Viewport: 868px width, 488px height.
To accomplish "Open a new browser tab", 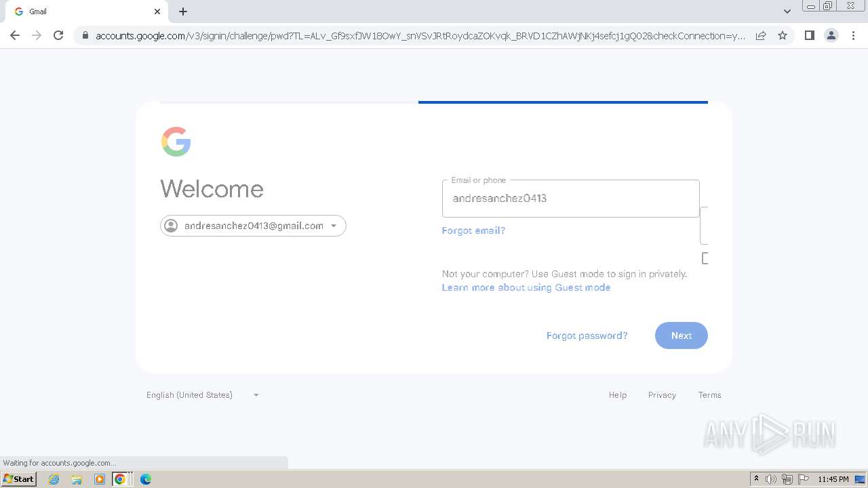I will coord(183,12).
